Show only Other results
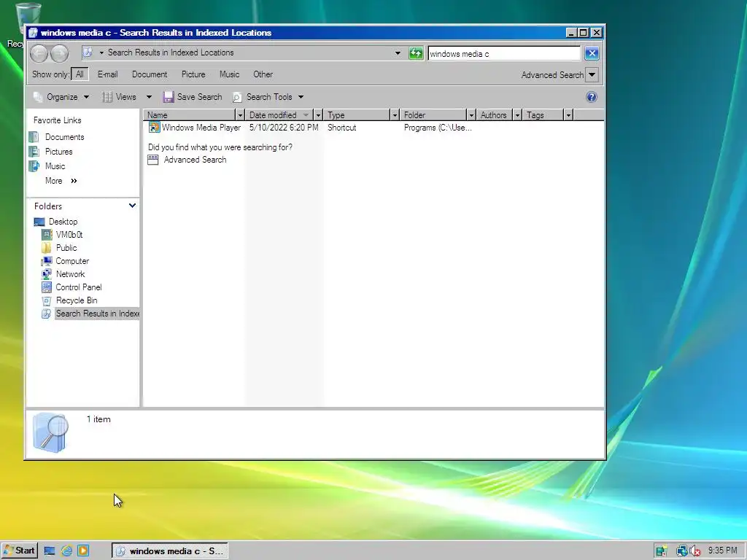The width and height of the screenshot is (747, 560). pyautogui.click(x=263, y=74)
